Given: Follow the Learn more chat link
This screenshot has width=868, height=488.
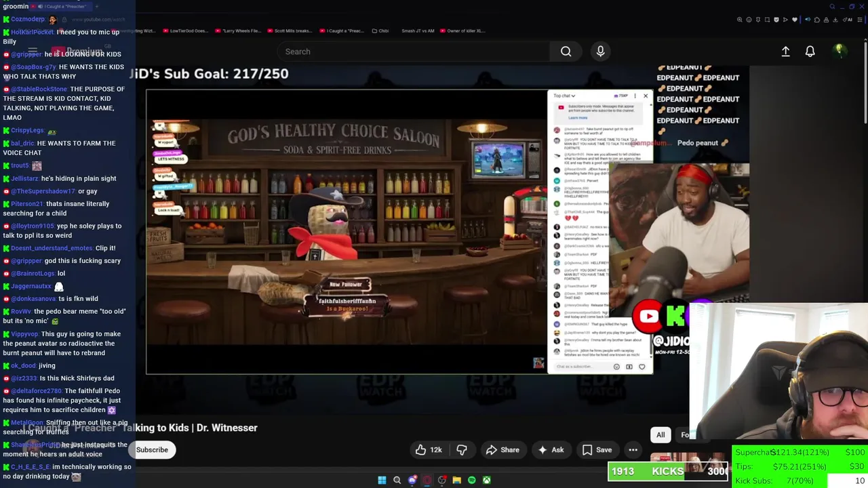Looking at the screenshot, I should [578, 118].
